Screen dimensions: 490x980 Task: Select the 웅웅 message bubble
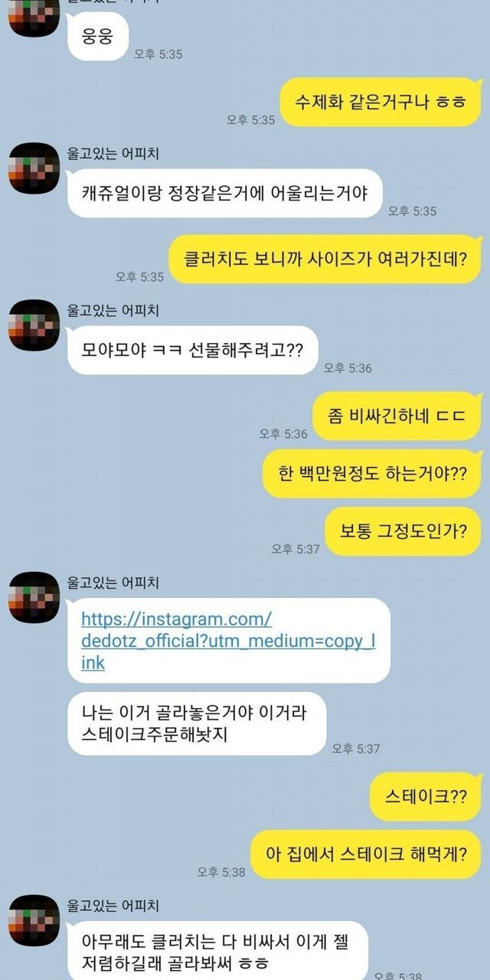click(x=97, y=36)
